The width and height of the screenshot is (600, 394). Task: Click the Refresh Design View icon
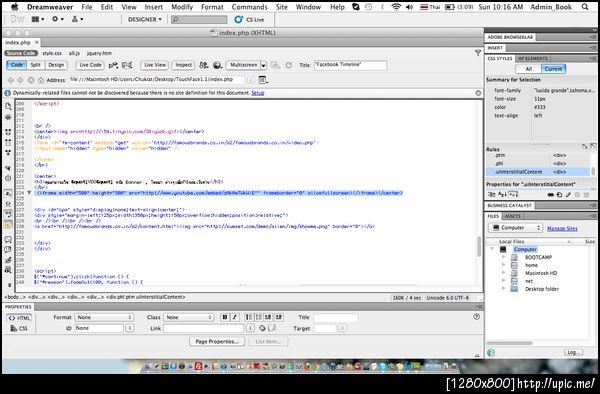click(289, 65)
